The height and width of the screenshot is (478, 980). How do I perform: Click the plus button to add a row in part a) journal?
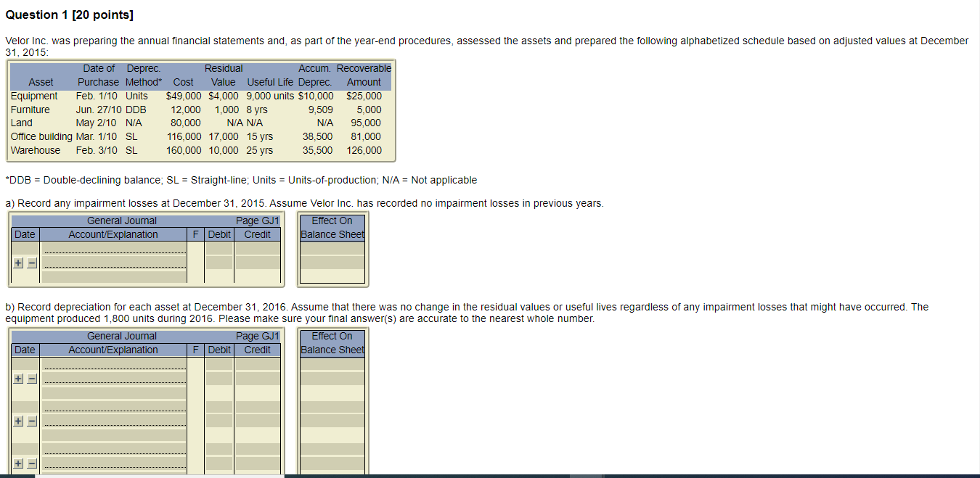pyautogui.click(x=17, y=263)
